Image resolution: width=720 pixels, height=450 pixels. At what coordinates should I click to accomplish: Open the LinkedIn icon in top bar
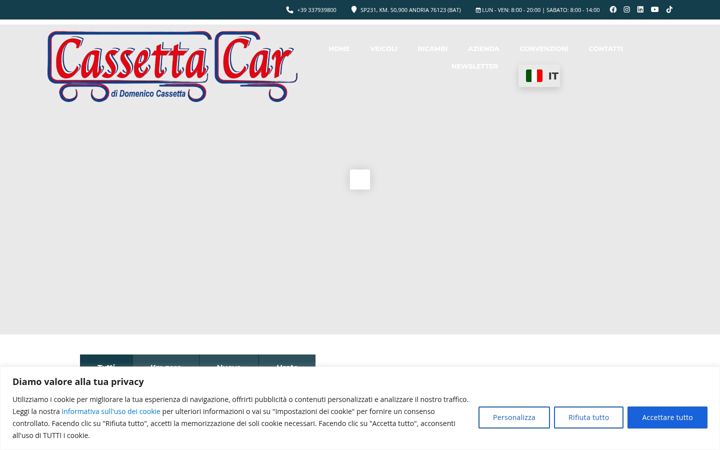(640, 9)
